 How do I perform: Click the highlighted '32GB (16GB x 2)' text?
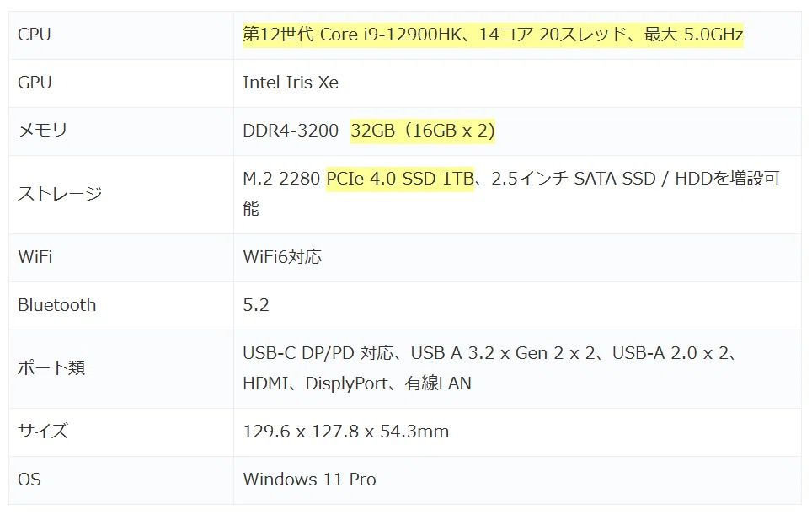coord(423,131)
